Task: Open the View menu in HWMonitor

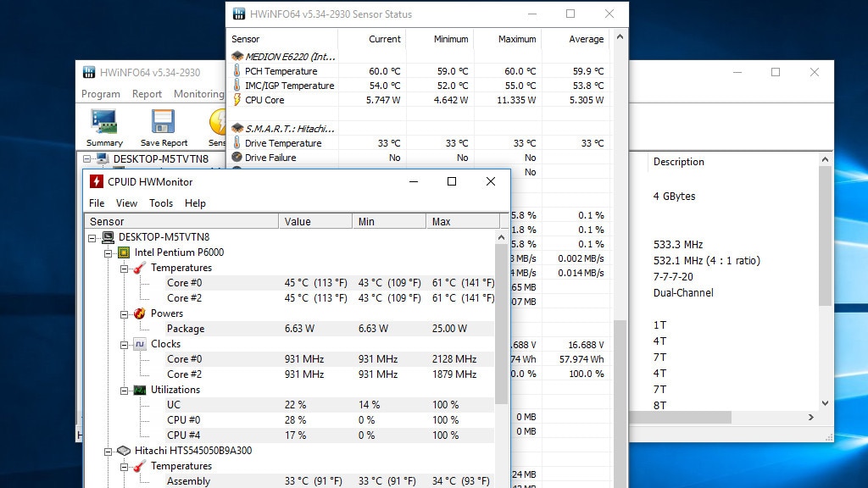Action: point(126,203)
